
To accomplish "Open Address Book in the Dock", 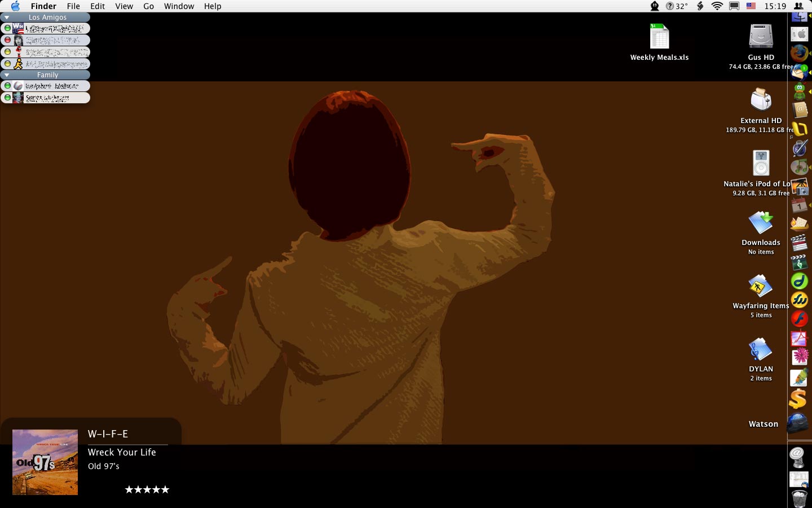I will (800, 110).
